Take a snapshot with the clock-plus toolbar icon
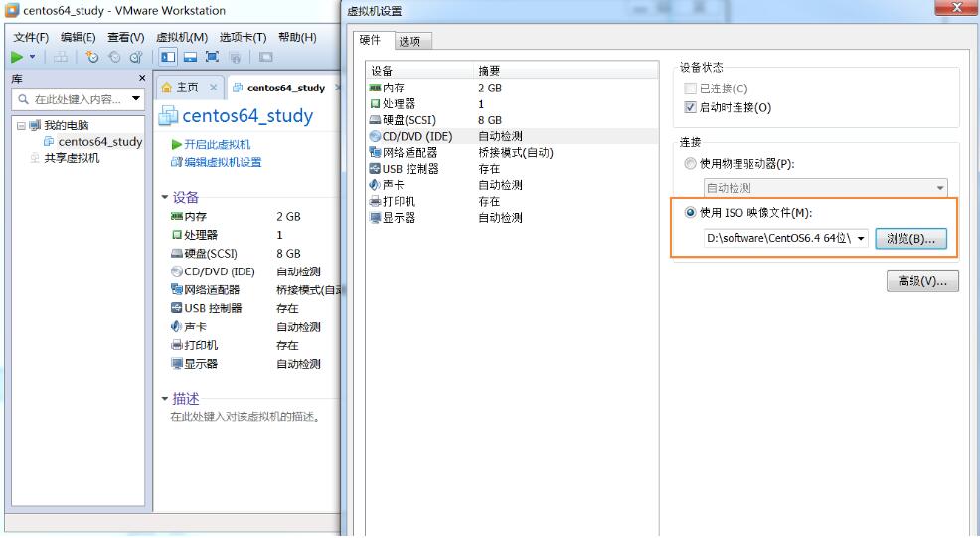980x538 pixels. pyautogui.click(x=92, y=57)
